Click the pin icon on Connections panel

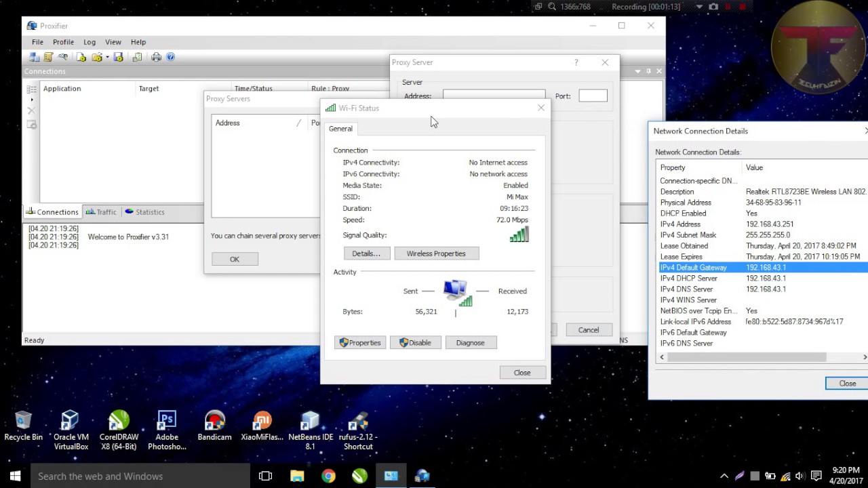coord(648,71)
